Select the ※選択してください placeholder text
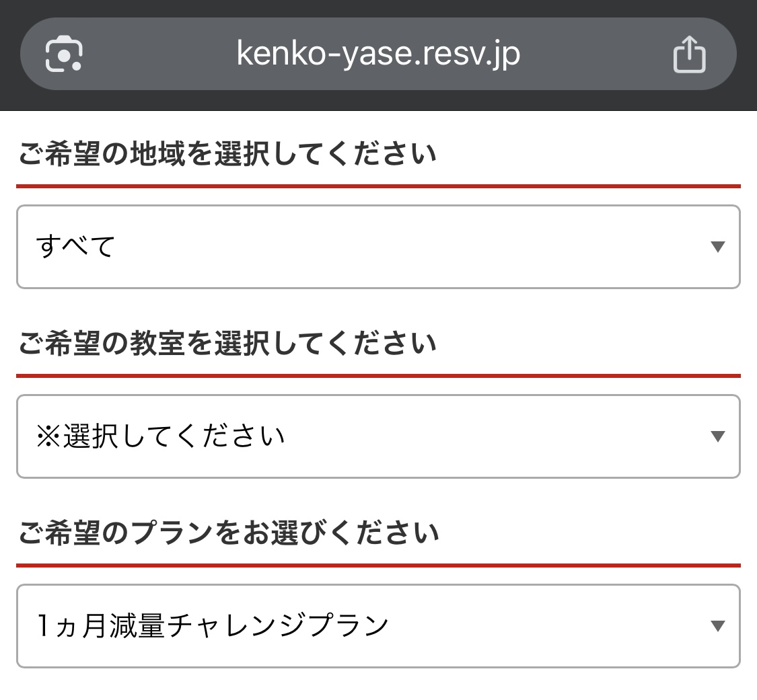 pyautogui.click(x=161, y=436)
